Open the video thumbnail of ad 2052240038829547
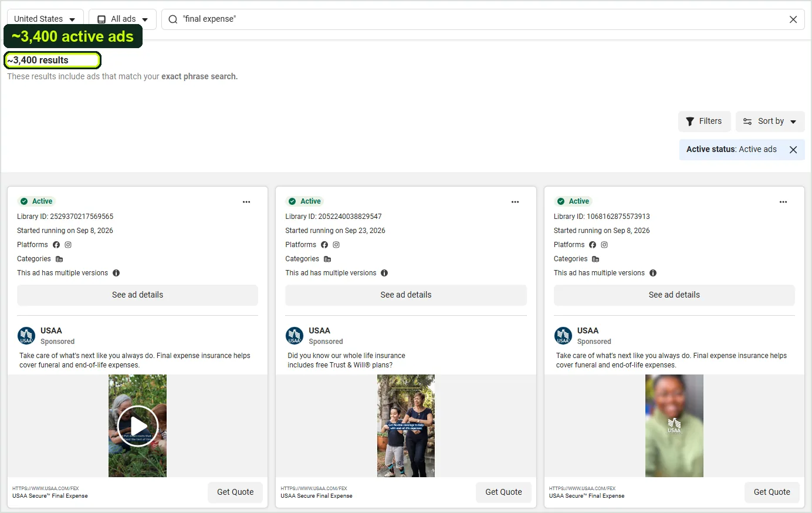 (406, 426)
